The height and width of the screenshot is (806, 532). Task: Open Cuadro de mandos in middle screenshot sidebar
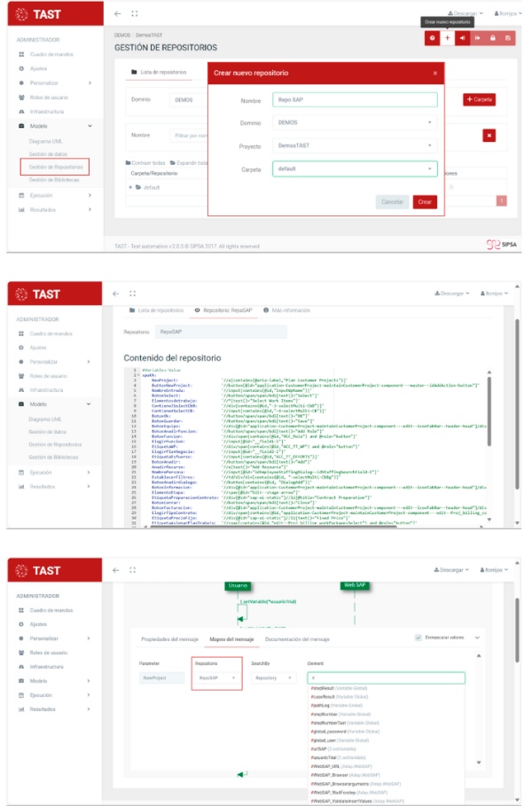pos(51,333)
